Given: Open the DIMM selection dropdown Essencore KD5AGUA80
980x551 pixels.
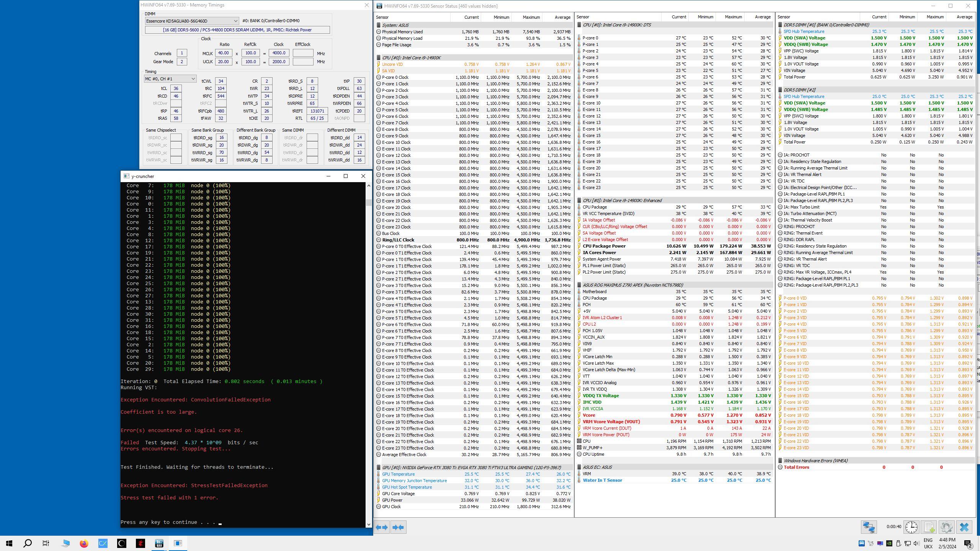Looking at the screenshot, I should [x=192, y=21].
